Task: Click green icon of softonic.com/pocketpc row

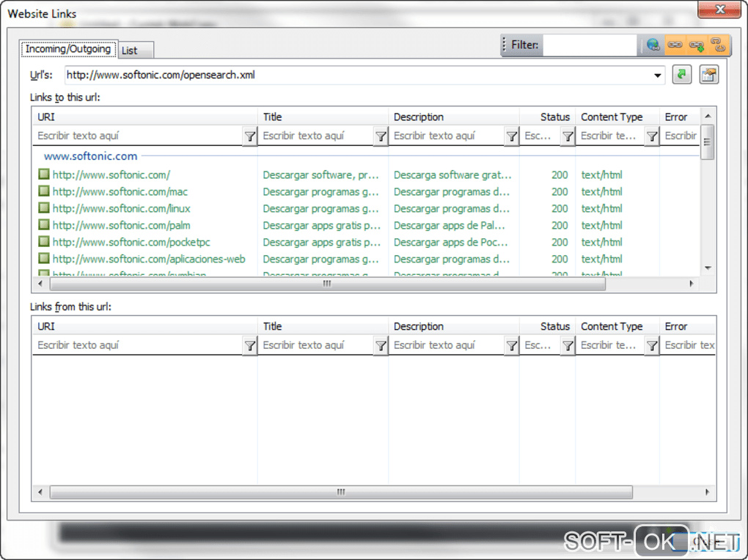Action: (x=44, y=241)
